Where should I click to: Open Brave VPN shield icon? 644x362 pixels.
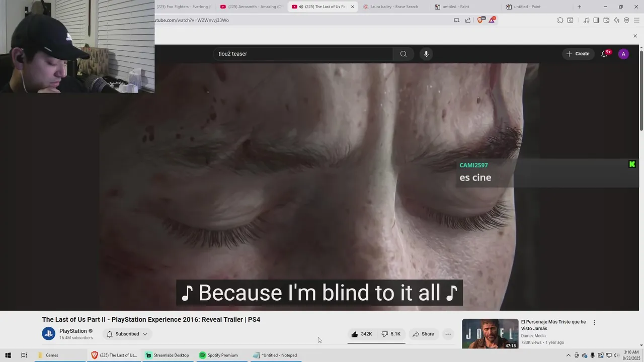tap(626, 20)
